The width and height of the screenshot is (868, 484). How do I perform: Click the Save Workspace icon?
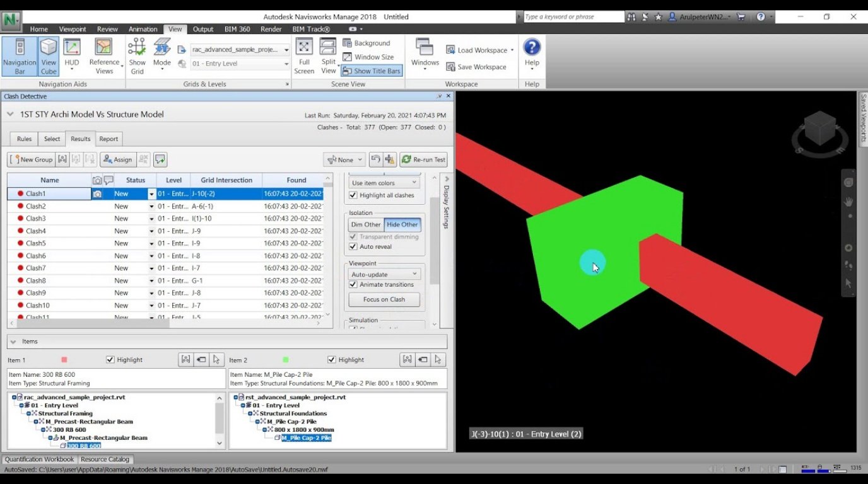coord(450,67)
